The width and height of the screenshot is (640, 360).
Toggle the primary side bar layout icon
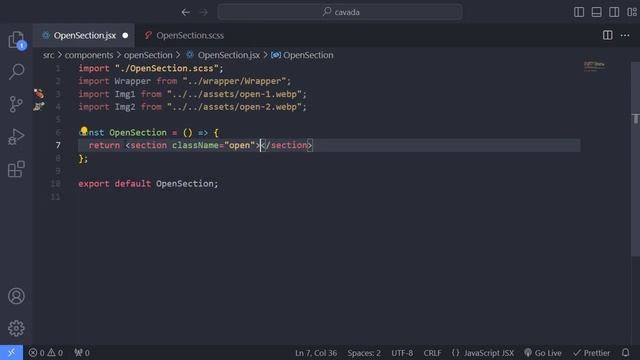579,12
